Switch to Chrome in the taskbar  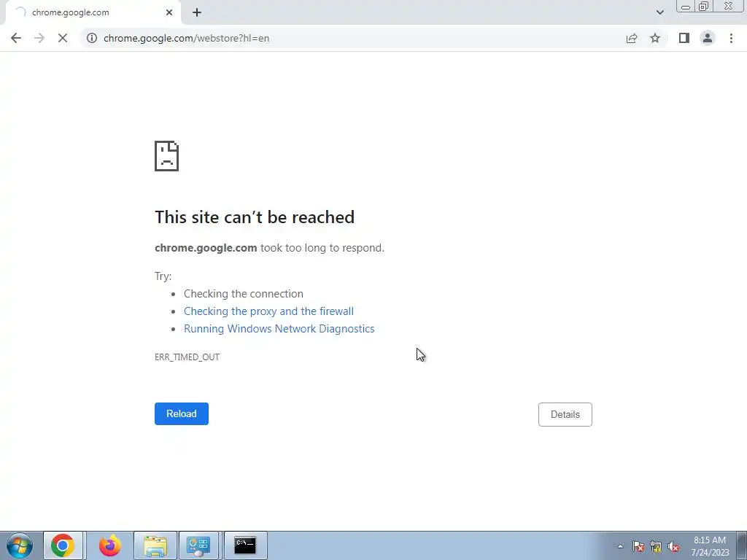[x=63, y=545]
